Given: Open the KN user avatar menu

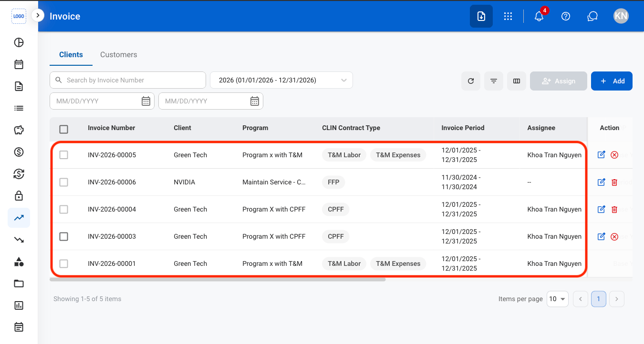Looking at the screenshot, I should 621,16.
